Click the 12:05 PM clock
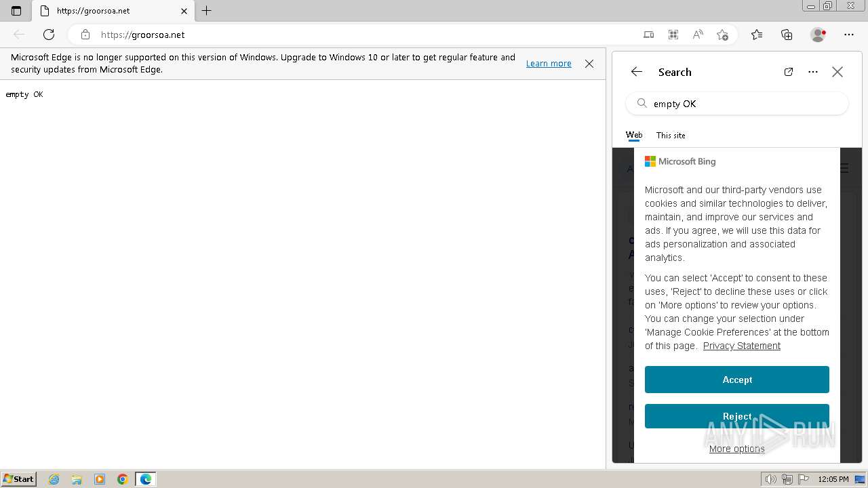The height and width of the screenshot is (488, 868). 833,479
